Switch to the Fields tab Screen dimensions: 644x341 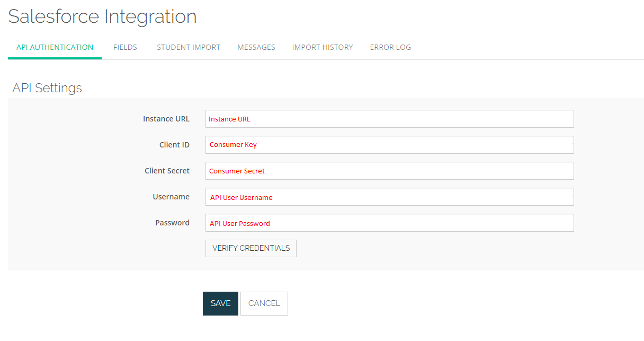[x=125, y=47]
